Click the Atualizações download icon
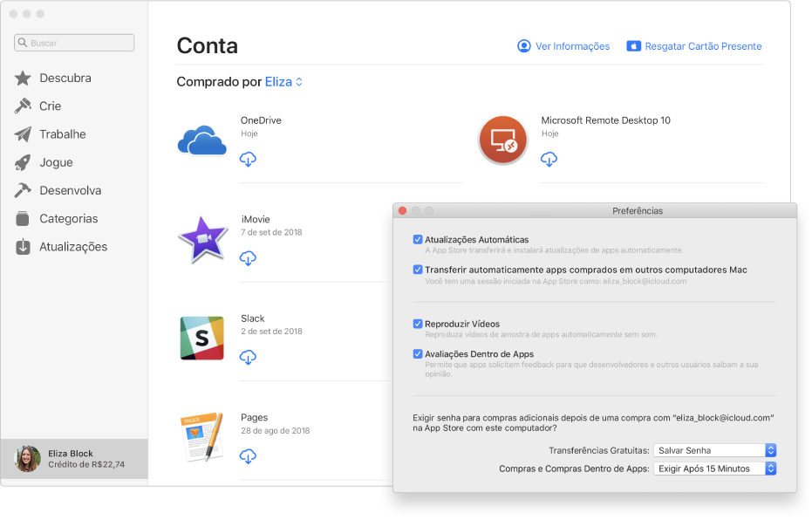Viewport: 812px width, 520px height. 23,247
